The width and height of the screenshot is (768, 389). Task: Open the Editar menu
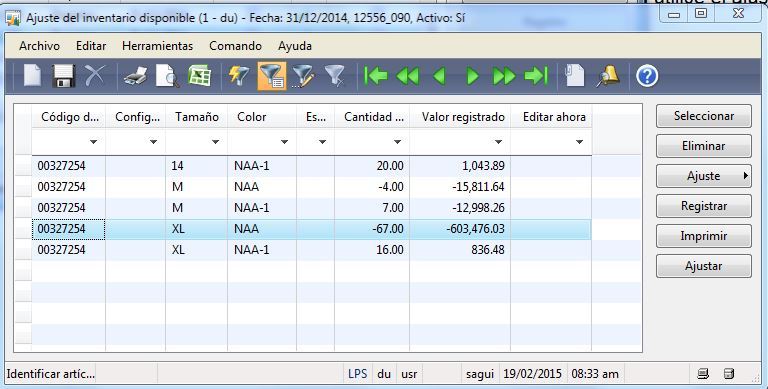coord(91,46)
